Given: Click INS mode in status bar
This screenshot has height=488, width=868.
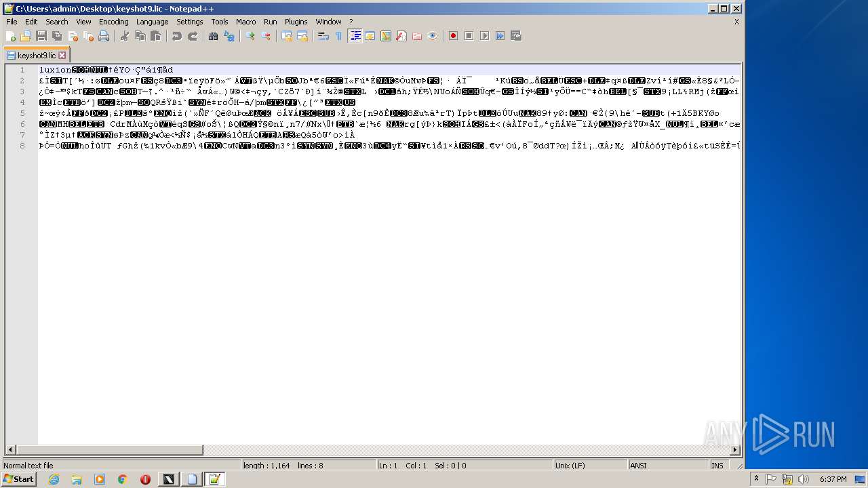Looking at the screenshot, I should [717, 466].
